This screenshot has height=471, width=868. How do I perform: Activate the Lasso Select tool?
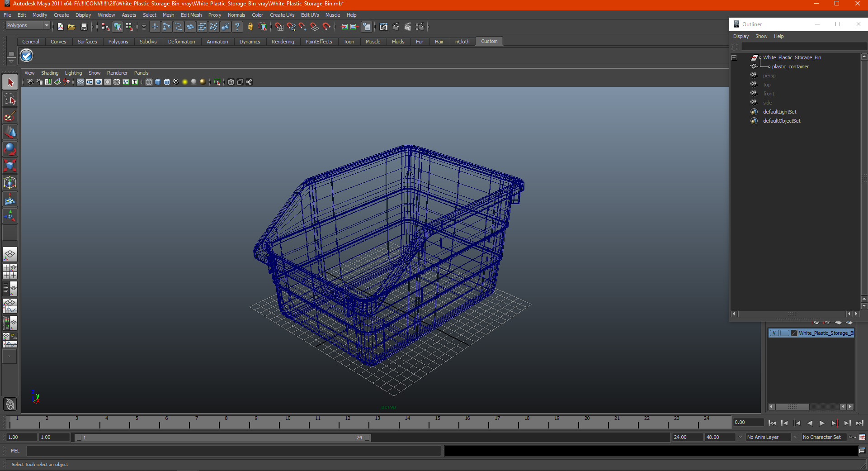coord(10,99)
